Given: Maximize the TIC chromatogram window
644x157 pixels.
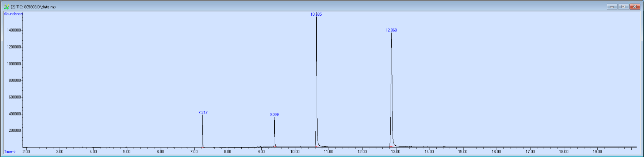Looking at the screenshot, I should click(x=623, y=7).
